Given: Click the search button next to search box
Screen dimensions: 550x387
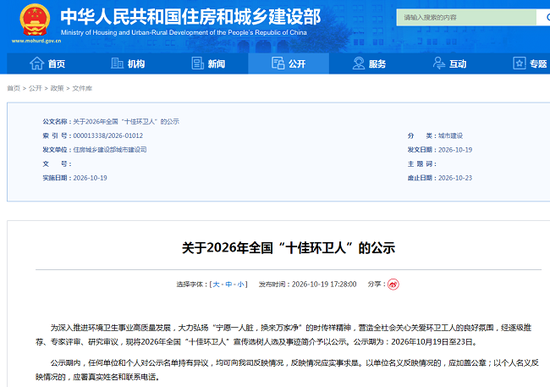Looking at the screenshot, I should pos(543,18).
